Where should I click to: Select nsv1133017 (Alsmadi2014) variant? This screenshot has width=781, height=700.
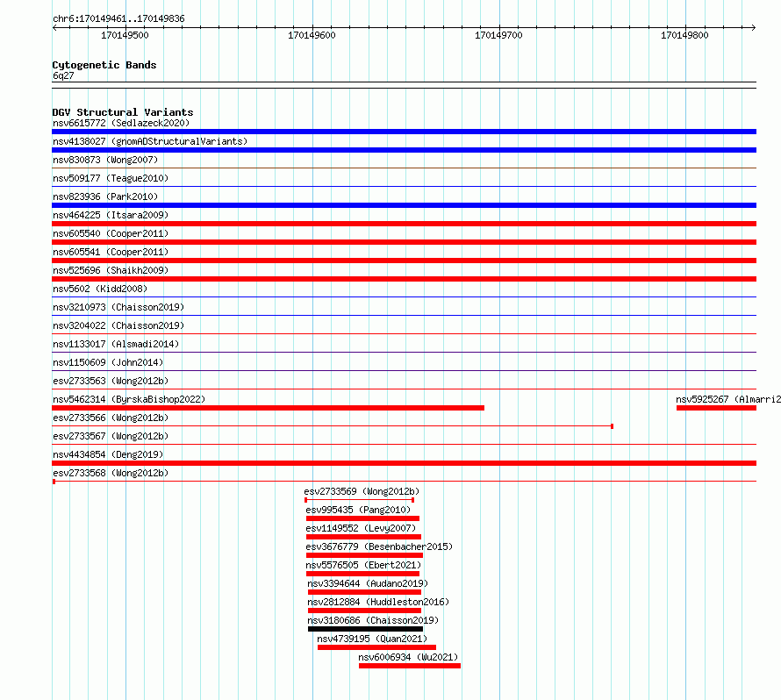point(116,344)
